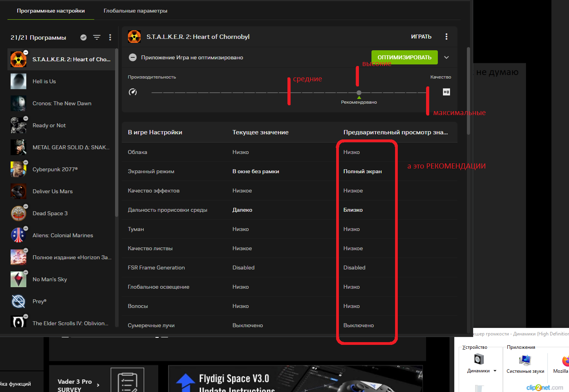Select the Deliver Us Mars icon
Viewport: 569px width, 392px height.
click(x=18, y=191)
